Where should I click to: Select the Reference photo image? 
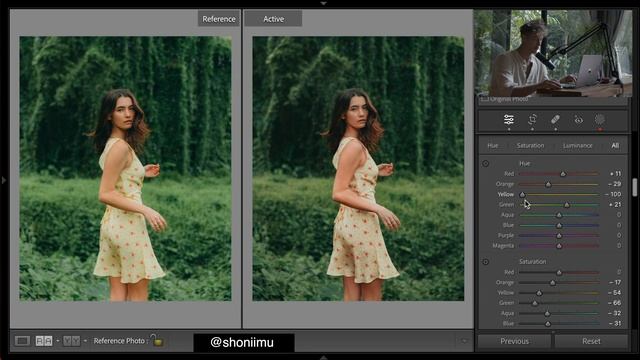(125, 169)
